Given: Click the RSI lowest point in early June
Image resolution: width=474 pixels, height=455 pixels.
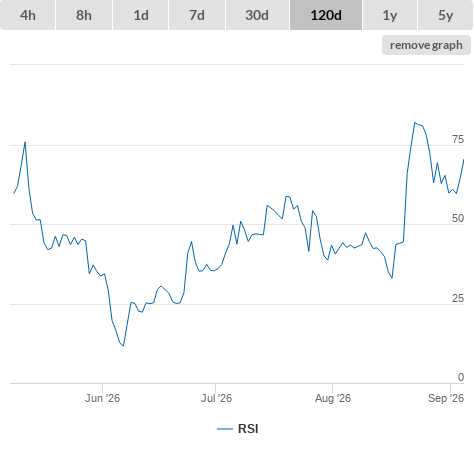Looking at the screenshot, I should [x=123, y=346].
